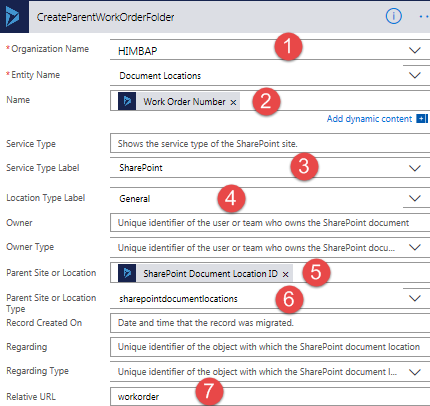Click the Dynamics 365 connector icon in header

coord(14,17)
